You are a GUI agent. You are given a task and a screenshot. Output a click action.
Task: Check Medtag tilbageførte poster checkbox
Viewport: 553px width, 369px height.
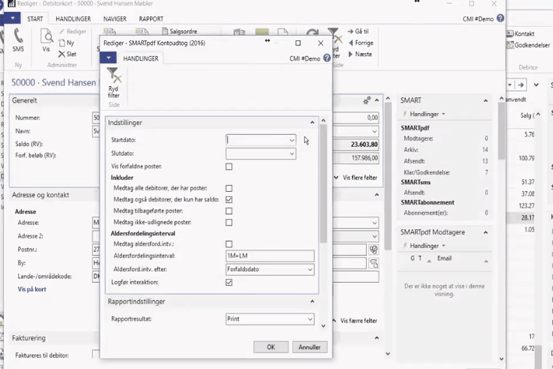(x=229, y=211)
